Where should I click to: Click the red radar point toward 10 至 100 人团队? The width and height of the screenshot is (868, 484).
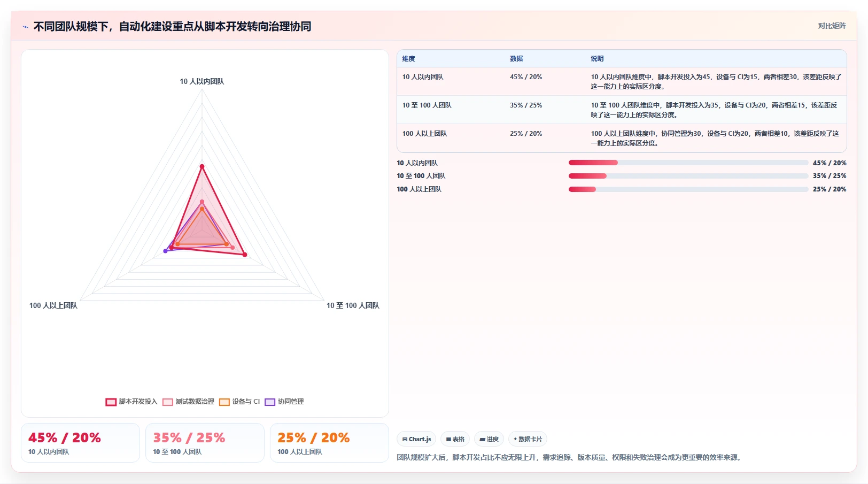coord(245,255)
